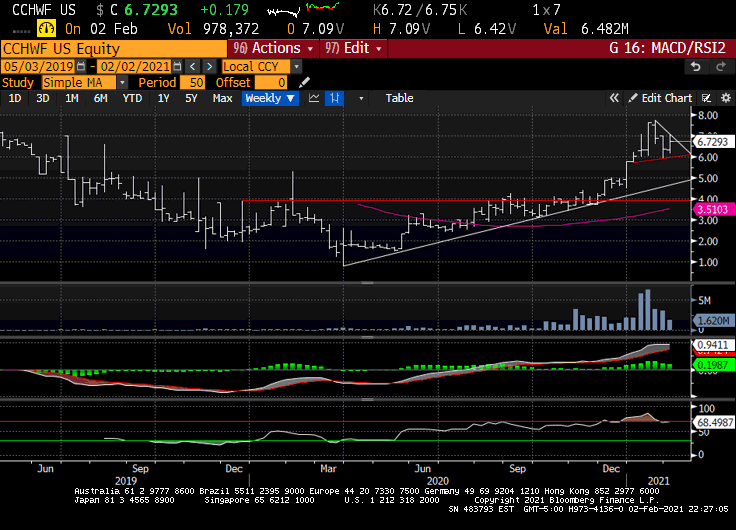
Task: Select the 1Y range tab
Action: point(163,98)
